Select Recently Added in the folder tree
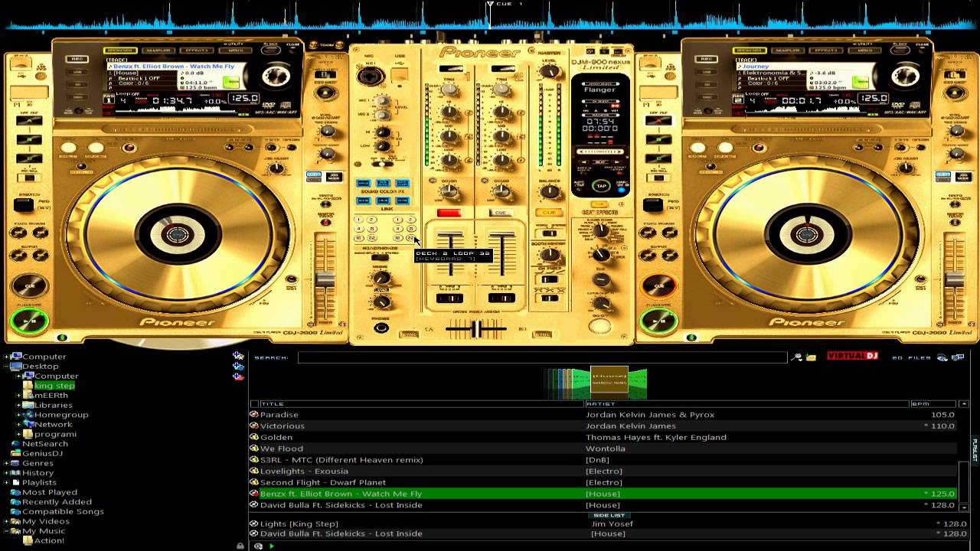980x551 pixels. tap(57, 502)
